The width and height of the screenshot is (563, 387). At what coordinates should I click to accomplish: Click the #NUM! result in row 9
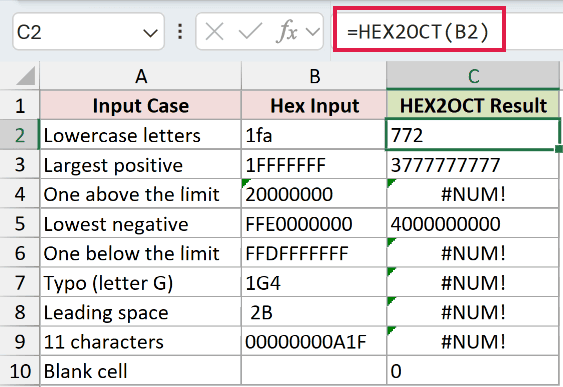[473, 341]
